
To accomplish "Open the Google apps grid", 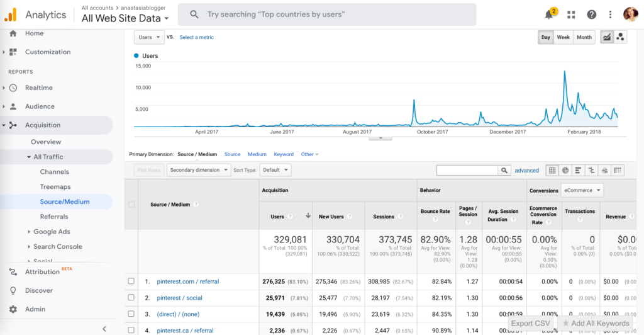I will 571,14.
